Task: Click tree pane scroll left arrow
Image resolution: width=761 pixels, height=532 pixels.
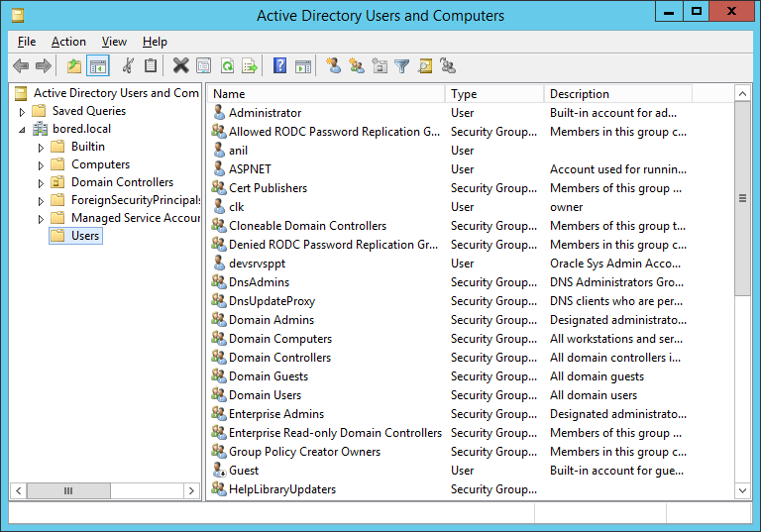Action: tap(18, 490)
